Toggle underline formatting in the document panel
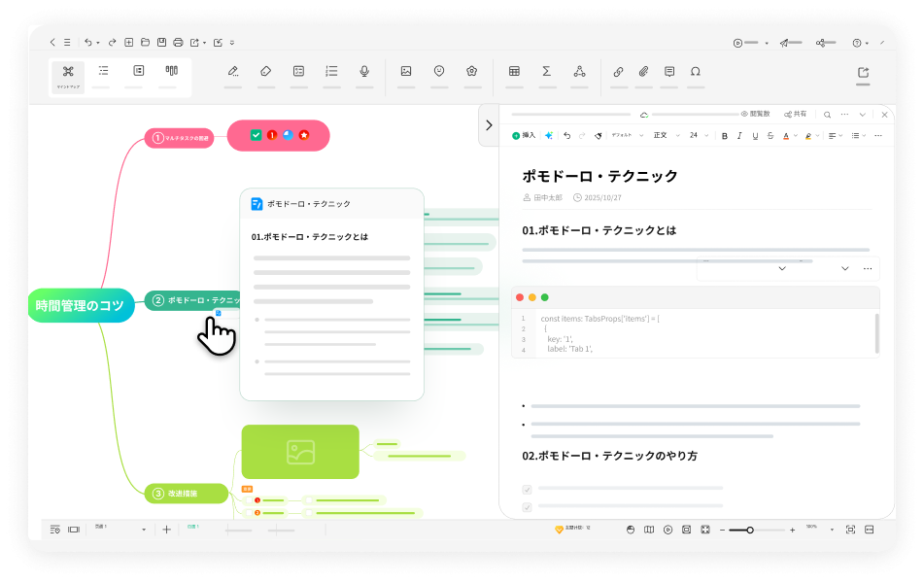Screen dimensions: 924x583 point(754,135)
